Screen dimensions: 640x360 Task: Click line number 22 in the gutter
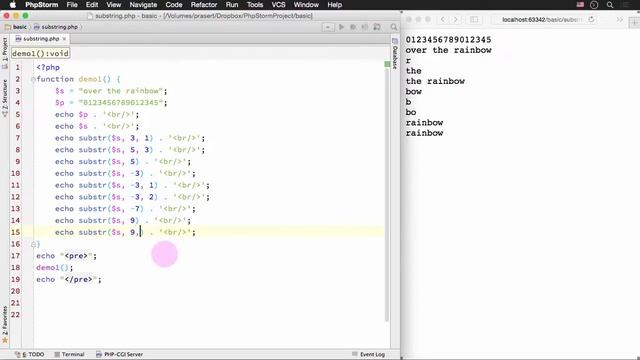coord(16,315)
